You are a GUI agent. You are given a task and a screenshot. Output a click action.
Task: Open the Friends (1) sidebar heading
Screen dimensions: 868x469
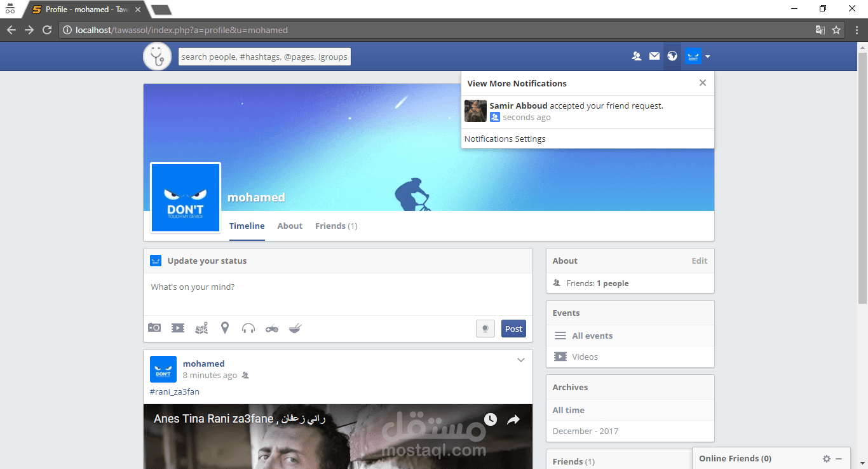click(x=574, y=461)
